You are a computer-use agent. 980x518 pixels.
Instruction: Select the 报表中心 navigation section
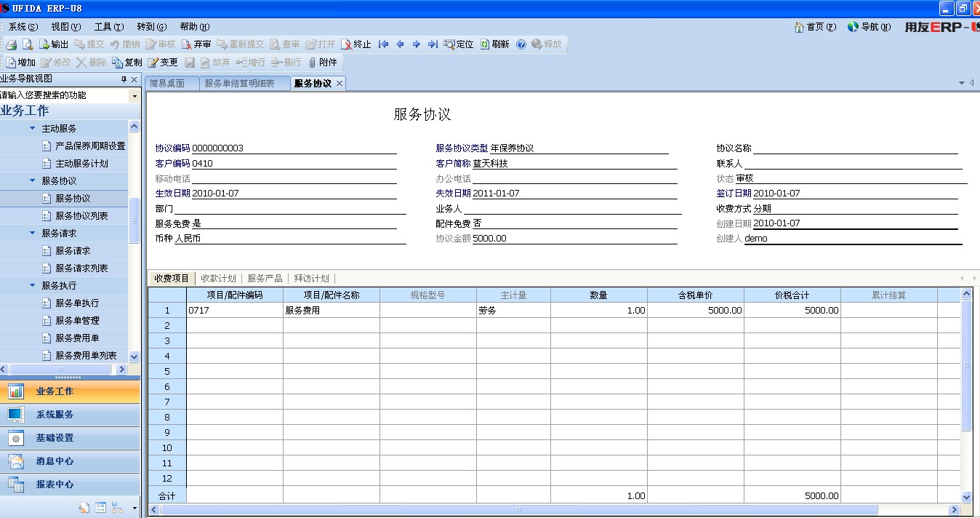(70, 485)
